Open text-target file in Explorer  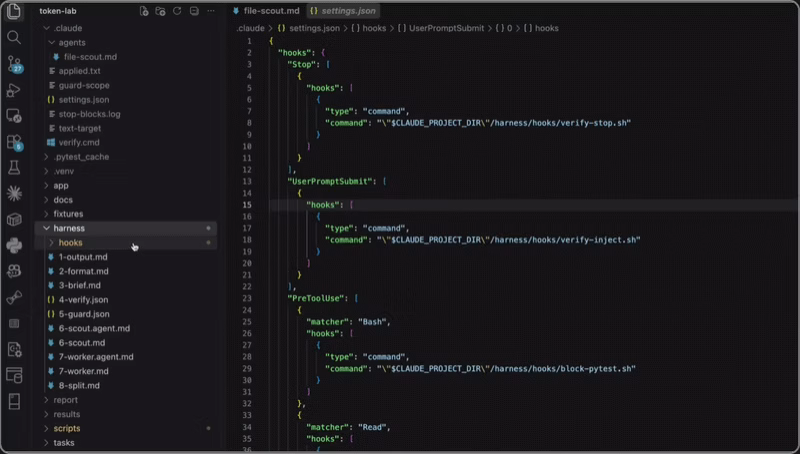click(x=80, y=128)
